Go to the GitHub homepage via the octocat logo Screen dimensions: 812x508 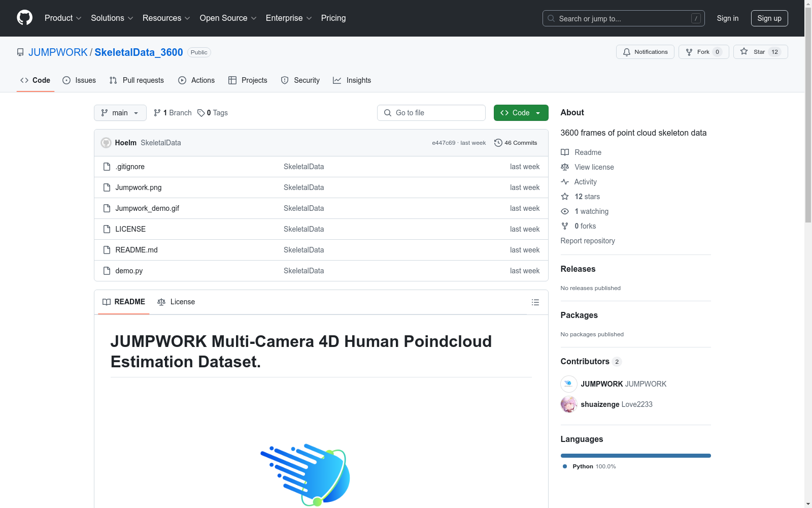pyautogui.click(x=24, y=18)
